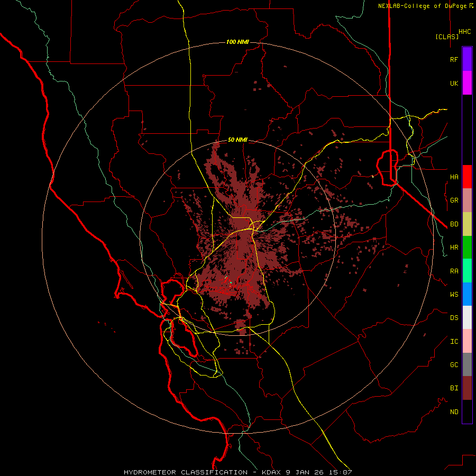The width and height of the screenshot is (476, 476).
Task: Click the RF purple legend swatch
Action: tap(467, 59)
